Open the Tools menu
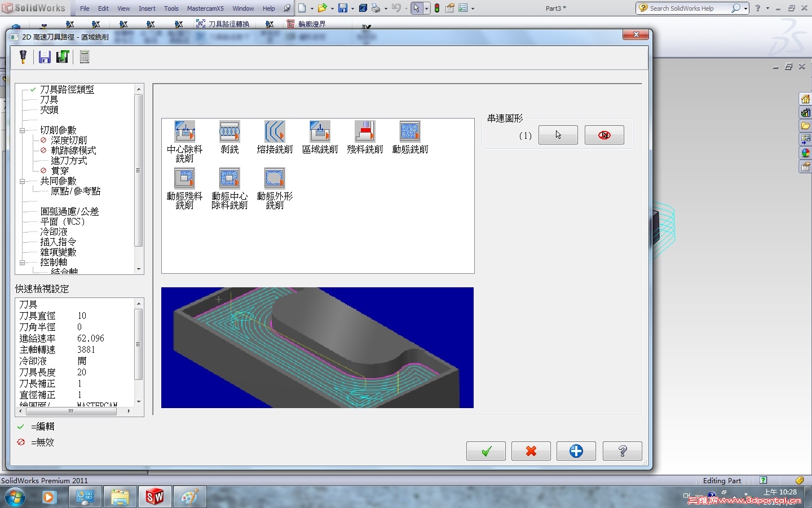 click(x=171, y=8)
